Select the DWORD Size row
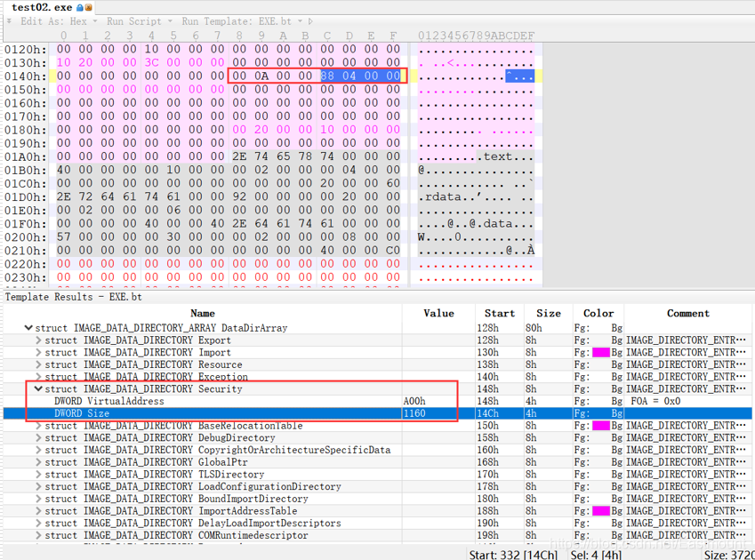The width and height of the screenshot is (755, 560). coord(377,413)
